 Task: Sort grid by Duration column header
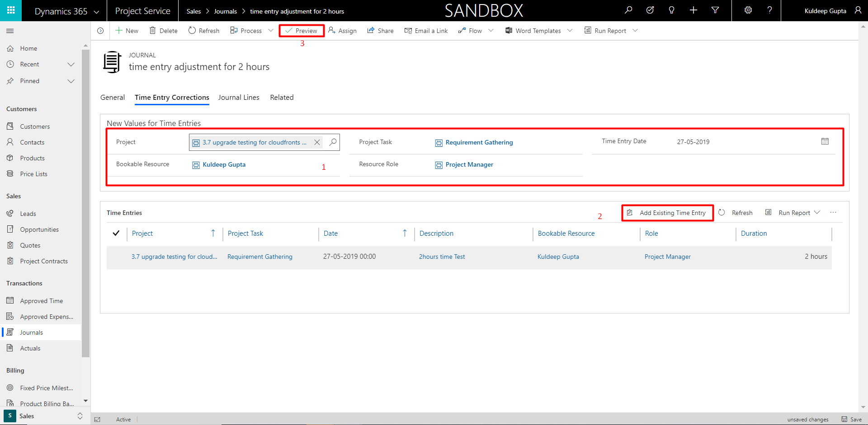754,234
